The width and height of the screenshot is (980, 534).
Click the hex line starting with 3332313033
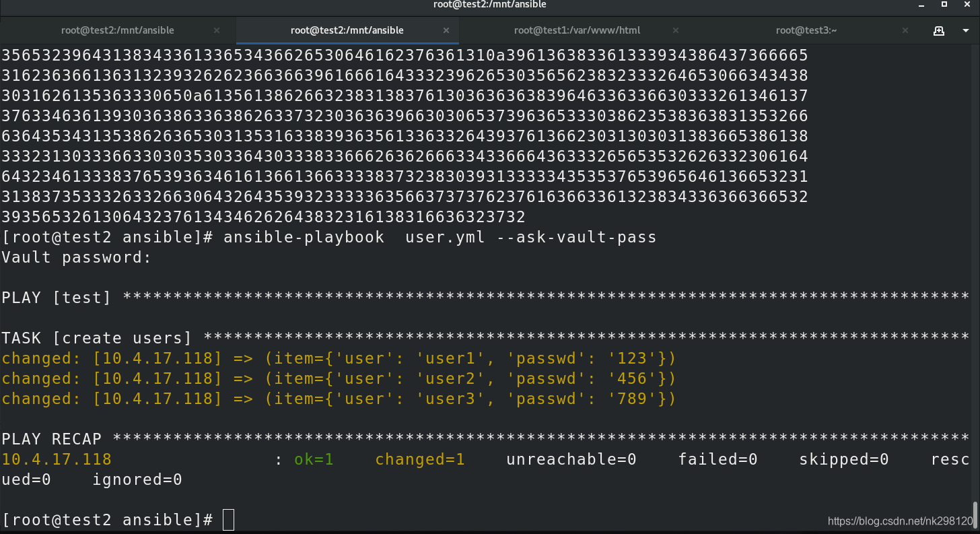click(405, 156)
